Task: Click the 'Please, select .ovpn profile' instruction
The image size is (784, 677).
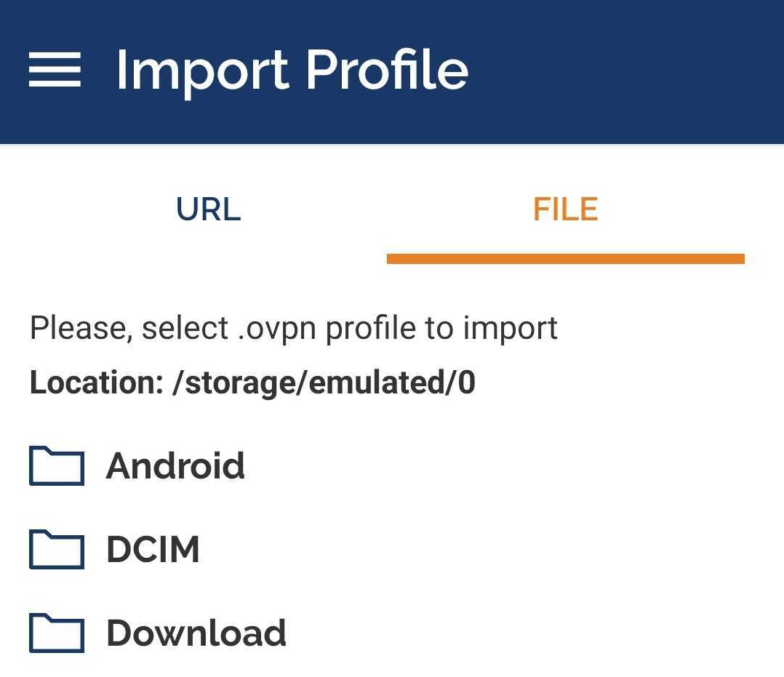Action: [293, 328]
